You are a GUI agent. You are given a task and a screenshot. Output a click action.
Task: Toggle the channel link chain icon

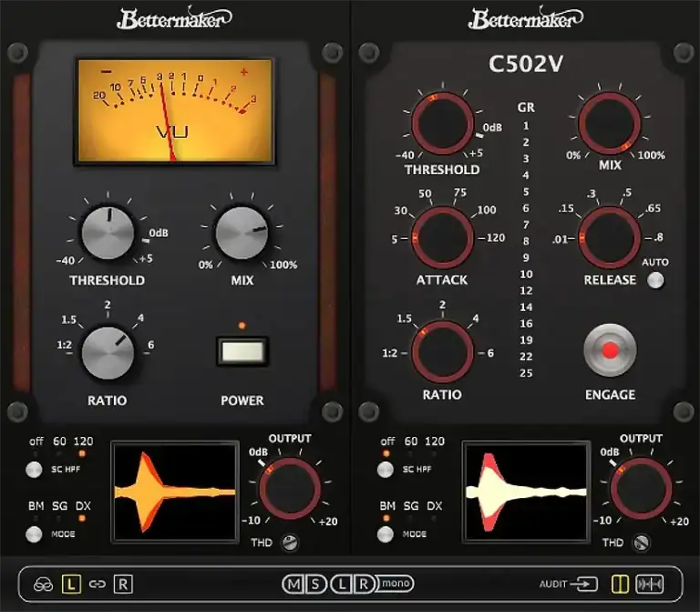97,585
